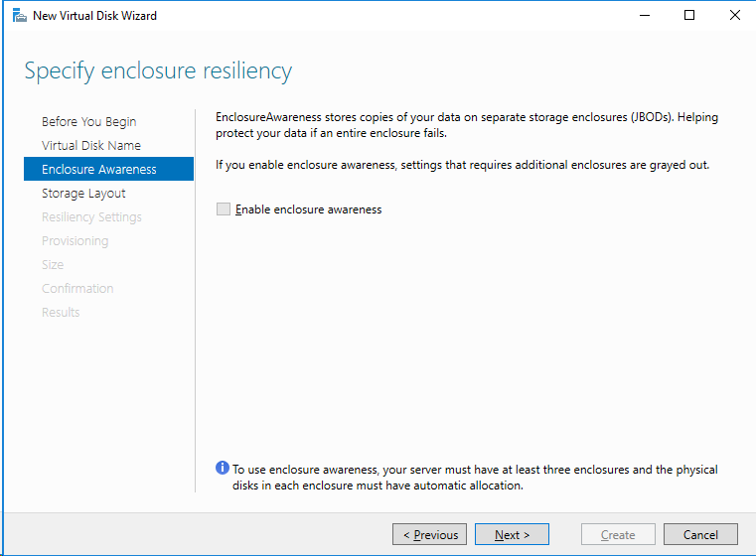The width and height of the screenshot is (756, 556).
Task: Jump to the Storage Layout step
Action: pyautogui.click(x=83, y=194)
